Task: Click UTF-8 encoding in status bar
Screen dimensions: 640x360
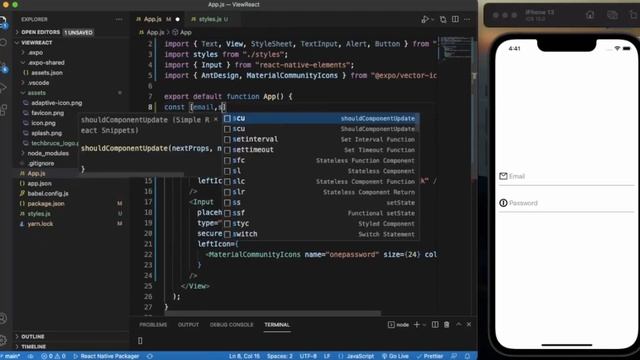Action: tap(308, 356)
